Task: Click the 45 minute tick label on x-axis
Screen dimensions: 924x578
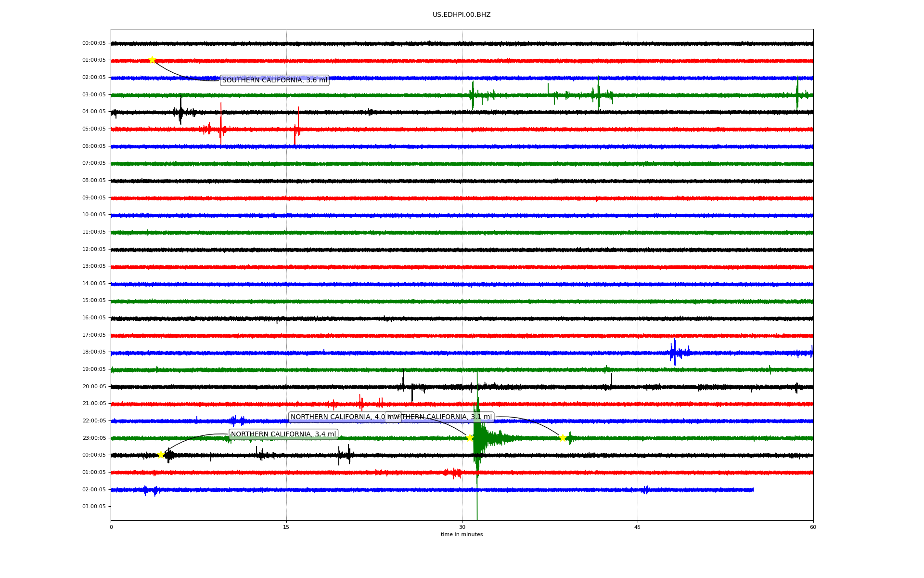Action: (x=638, y=527)
